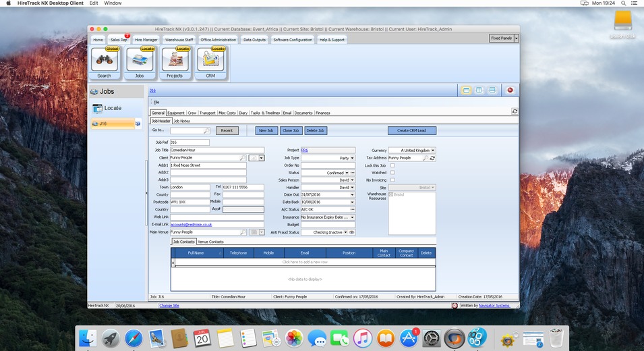Click the refresh icon beside the tab row

[x=515, y=111]
